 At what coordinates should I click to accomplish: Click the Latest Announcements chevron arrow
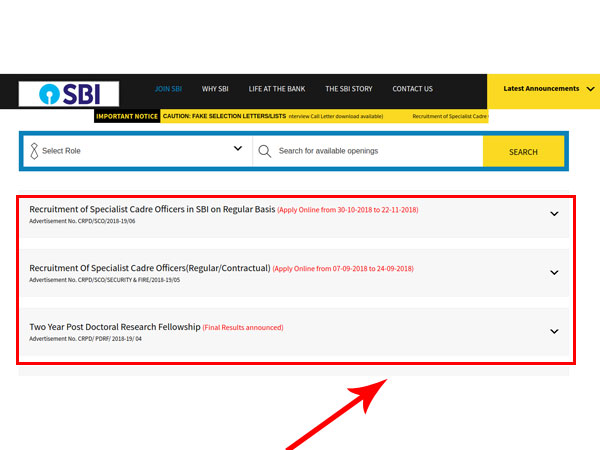590,89
